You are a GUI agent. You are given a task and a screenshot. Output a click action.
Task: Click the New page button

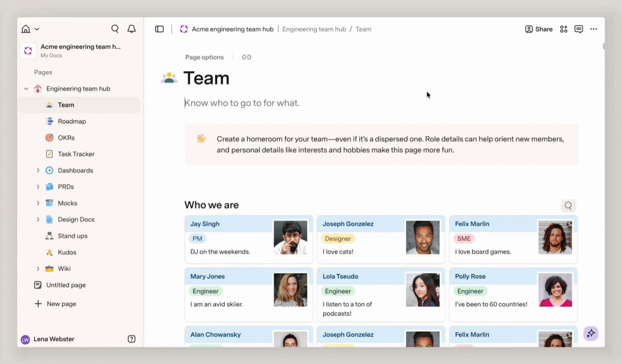56,304
